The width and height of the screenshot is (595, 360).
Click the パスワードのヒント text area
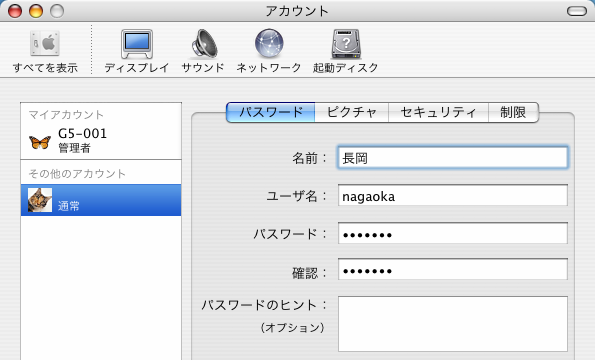pos(453,324)
